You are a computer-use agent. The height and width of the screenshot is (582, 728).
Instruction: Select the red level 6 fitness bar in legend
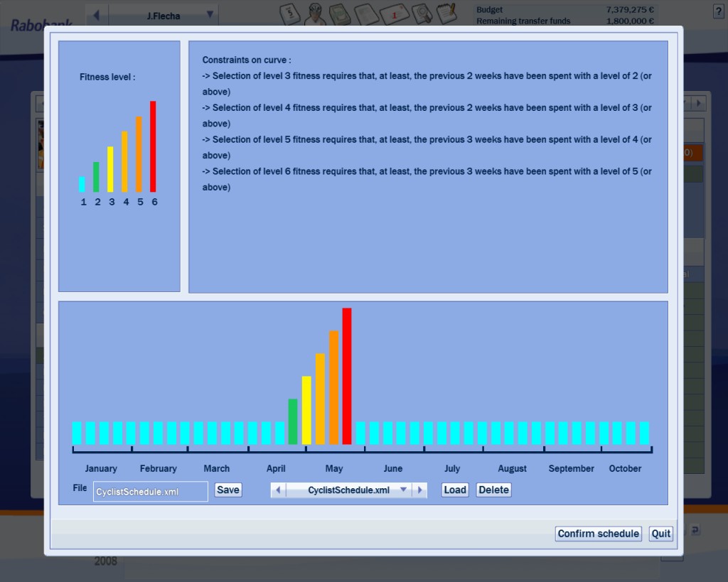coord(153,146)
